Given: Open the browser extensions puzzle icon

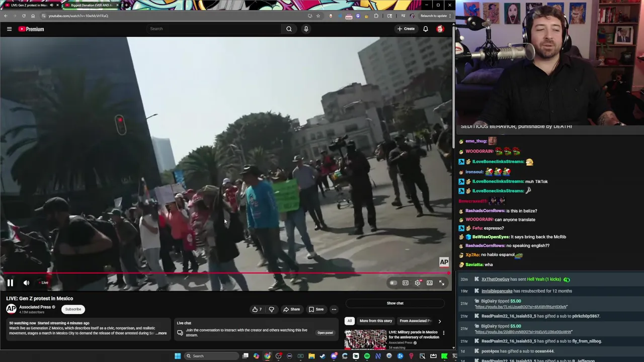Looking at the screenshot, I should click(x=376, y=16).
